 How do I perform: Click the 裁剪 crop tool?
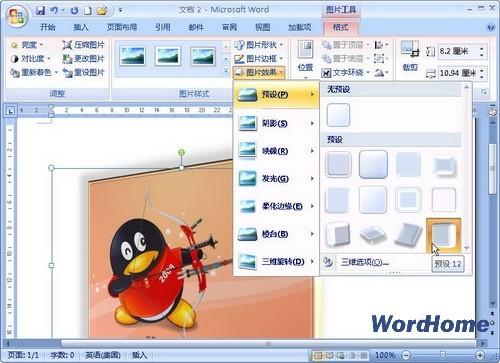[410, 56]
